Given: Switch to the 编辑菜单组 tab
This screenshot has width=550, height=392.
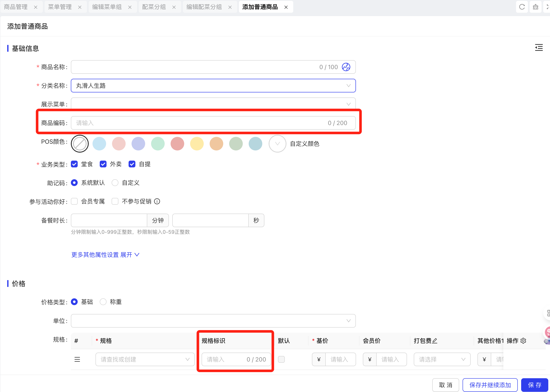Looking at the screenshot, I should pyautogui.click(x=107, y=7).
